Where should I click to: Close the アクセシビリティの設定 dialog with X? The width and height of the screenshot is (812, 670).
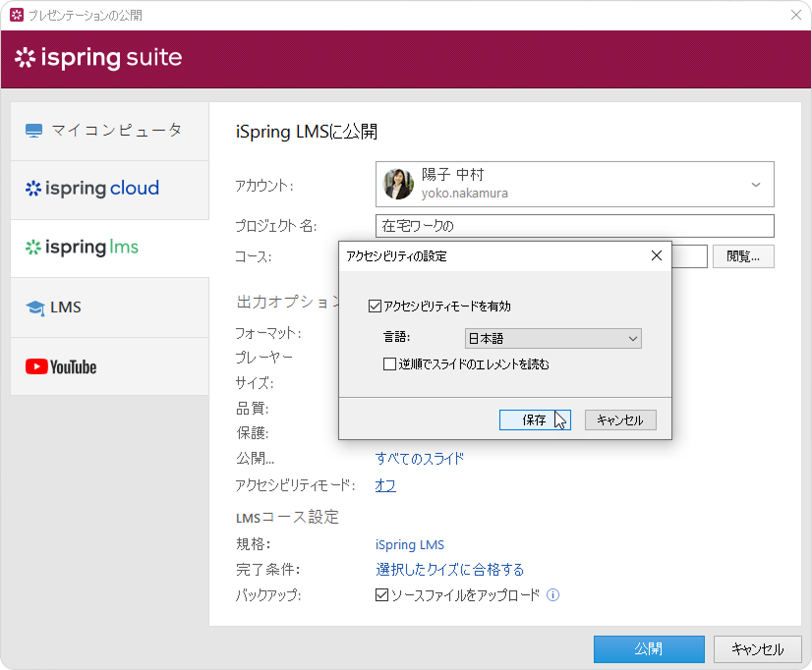tap(657, 255)
